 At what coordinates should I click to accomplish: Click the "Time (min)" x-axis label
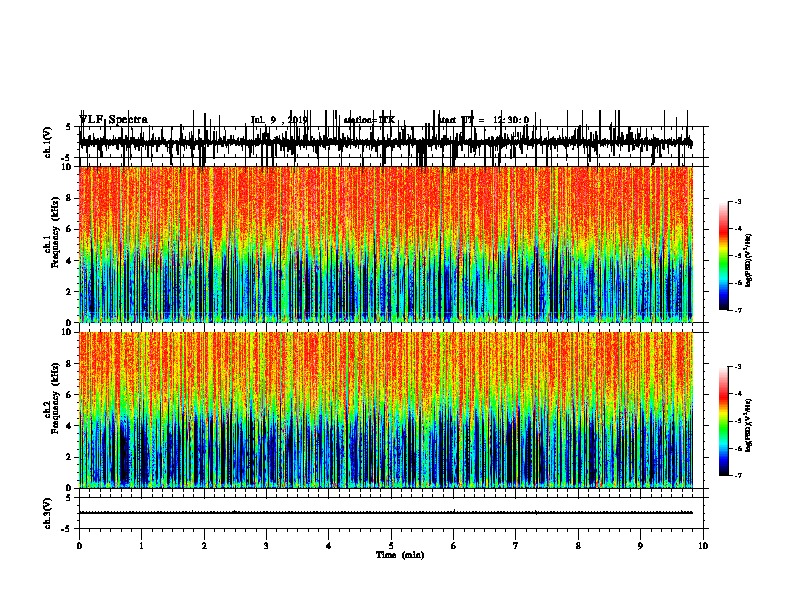[400, 555]
